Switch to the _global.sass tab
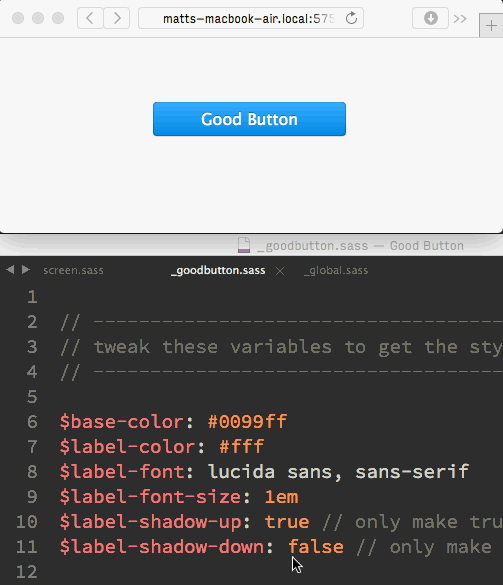The image size is (503, 585). coord(336,270)
